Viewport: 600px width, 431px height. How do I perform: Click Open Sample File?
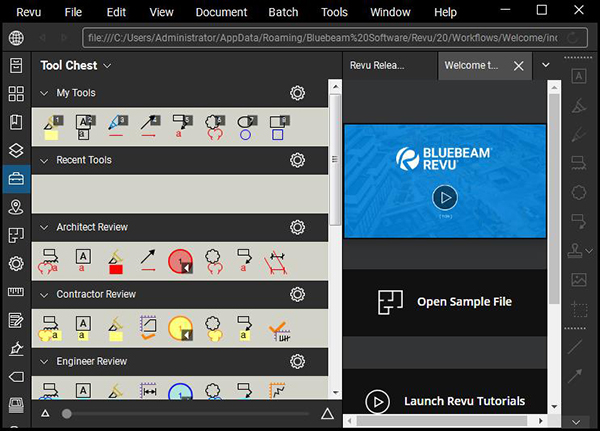(445, 302)
